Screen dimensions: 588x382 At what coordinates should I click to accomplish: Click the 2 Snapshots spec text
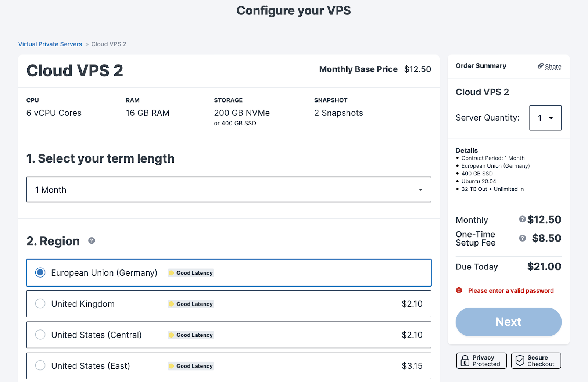coord(338,113)
